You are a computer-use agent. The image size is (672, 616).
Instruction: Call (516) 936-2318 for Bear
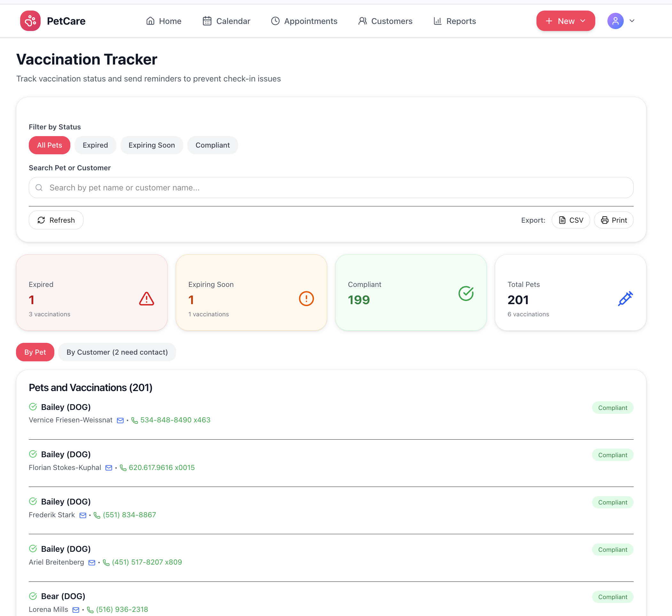122,609
